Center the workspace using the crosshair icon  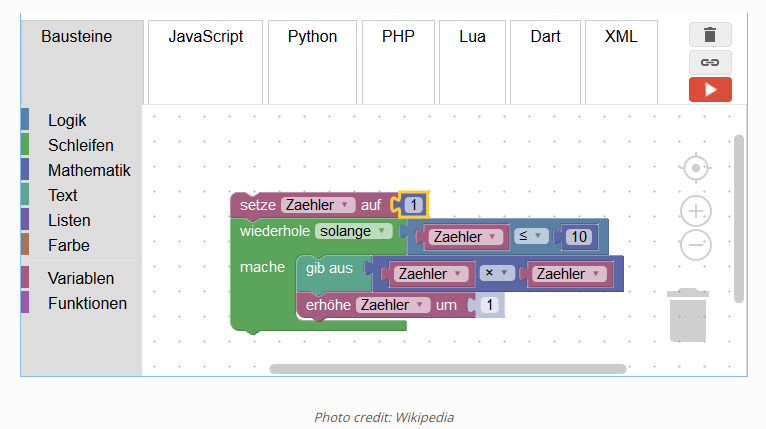pos(695,167)
